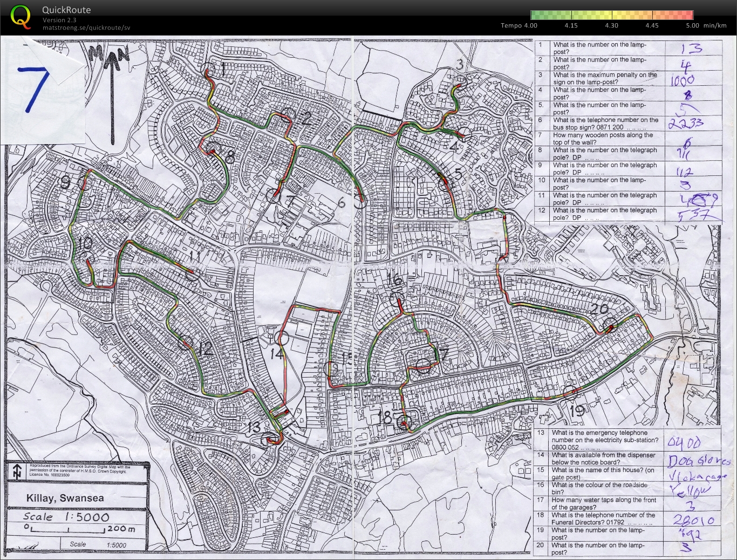The width and height of the screenshot is (737, 560).
Task: Click control circle 18 on the map
Action: [x=404, y=424]
